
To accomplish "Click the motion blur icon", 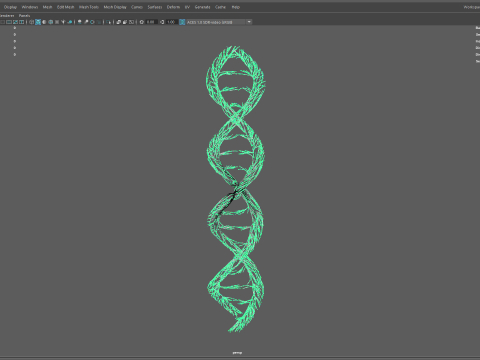I will point(86,22).
